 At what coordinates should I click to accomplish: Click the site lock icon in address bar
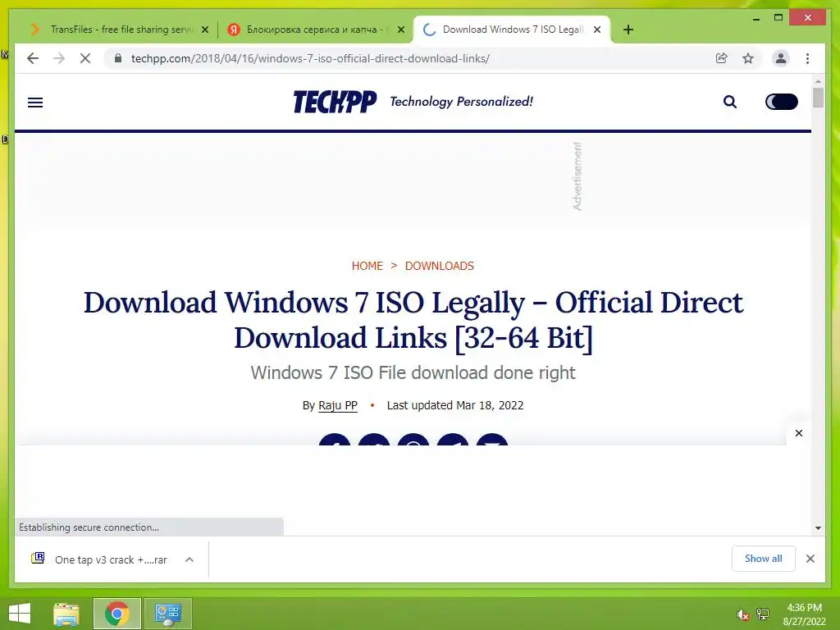click(118, 58)
